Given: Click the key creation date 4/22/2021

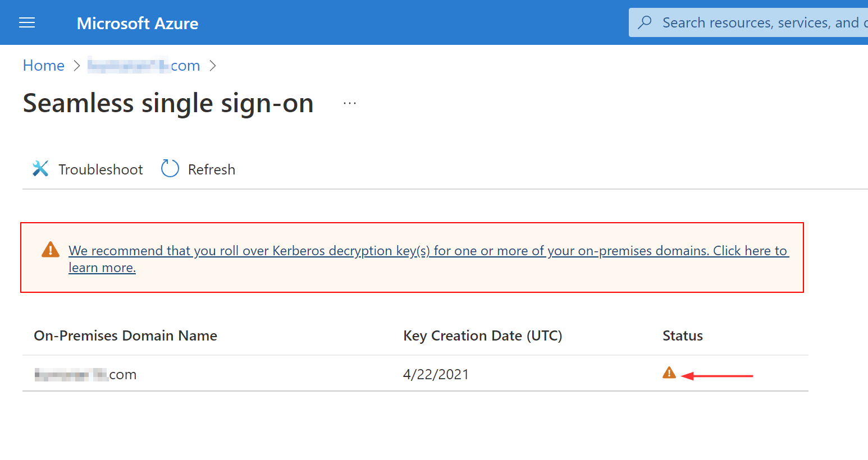Looking at the screenshot, I should [x=436, y=374].
